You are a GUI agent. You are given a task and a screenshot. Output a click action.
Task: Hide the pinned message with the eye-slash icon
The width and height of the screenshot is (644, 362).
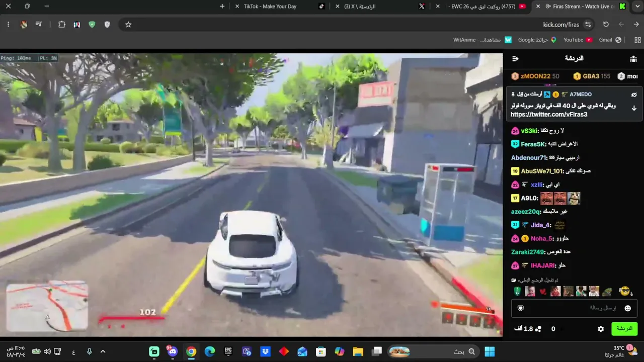click(x=634, y=95)
